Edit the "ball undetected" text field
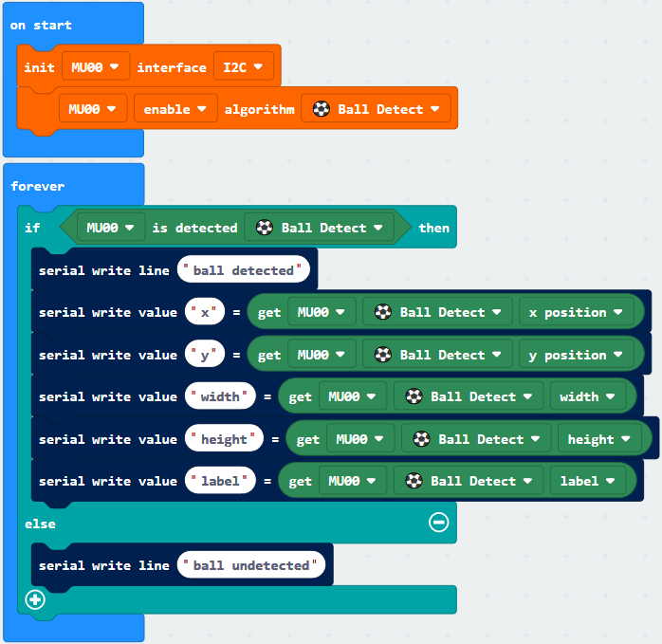This screenshot has width=662, height=644. click(x=251, y=565)
